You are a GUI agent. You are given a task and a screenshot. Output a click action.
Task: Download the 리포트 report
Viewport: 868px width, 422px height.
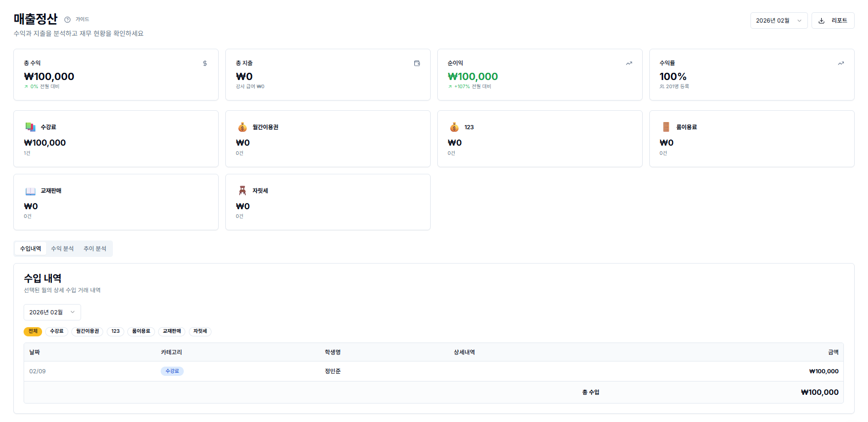tap(833, 21)
